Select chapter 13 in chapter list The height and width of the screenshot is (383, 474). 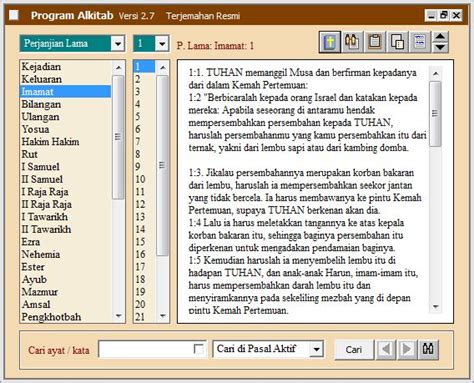(x=144, y=217)
